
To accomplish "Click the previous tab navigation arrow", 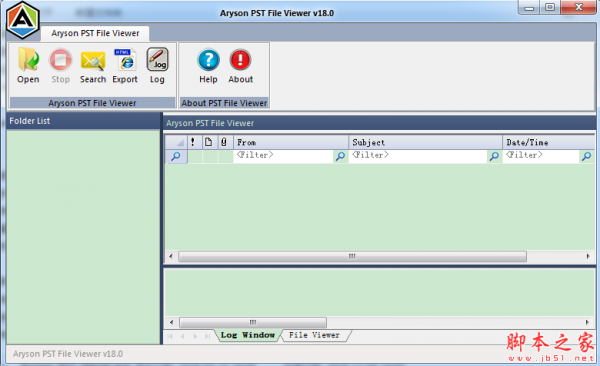I will click(x=183, y=336).
